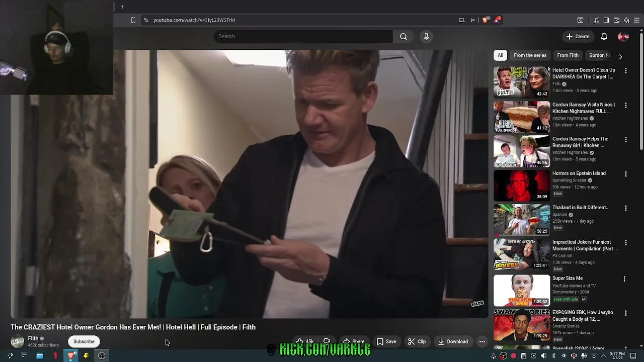Open the Windows Start button

click(10, 355)
